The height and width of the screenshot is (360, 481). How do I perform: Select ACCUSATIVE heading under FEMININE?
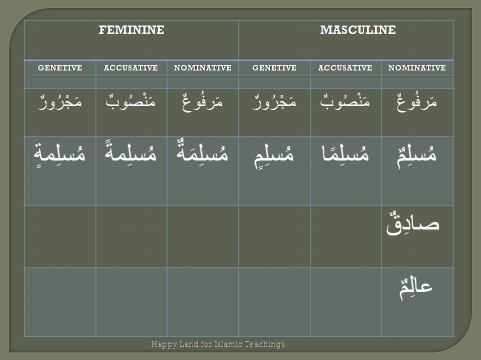pos(131,68)
